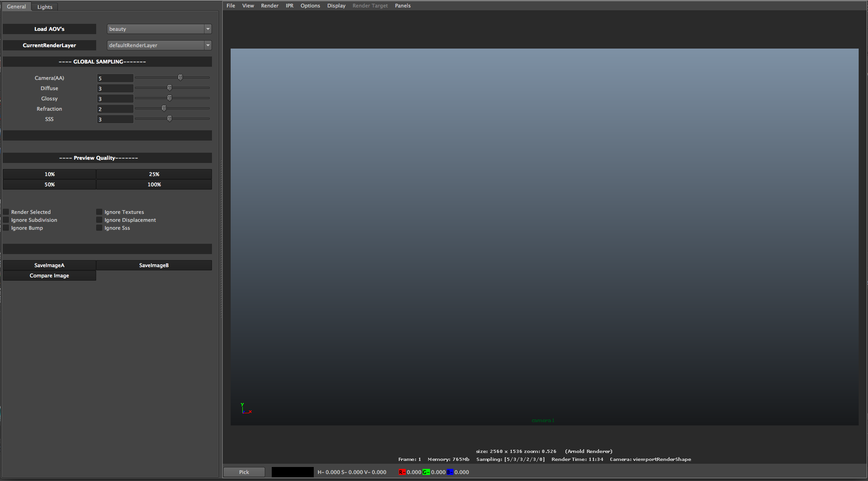The image size is (868, 481).
Task: Enable the Ignore Sss checkbox
Action: [99, 228]
